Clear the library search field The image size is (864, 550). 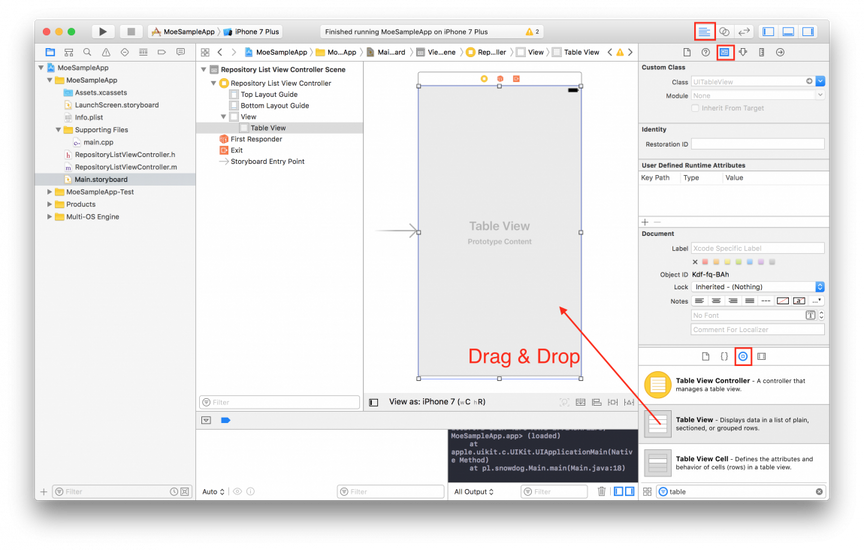[819, 492]
